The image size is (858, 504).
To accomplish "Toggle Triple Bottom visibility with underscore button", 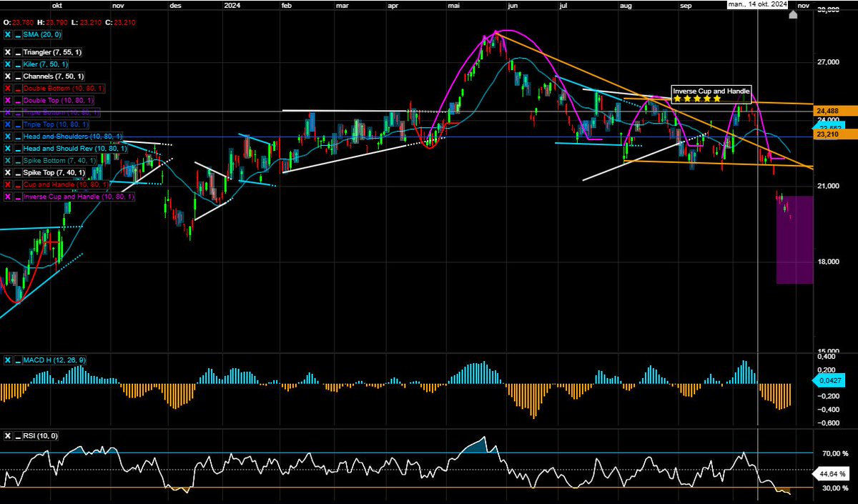I will [18, 112].
